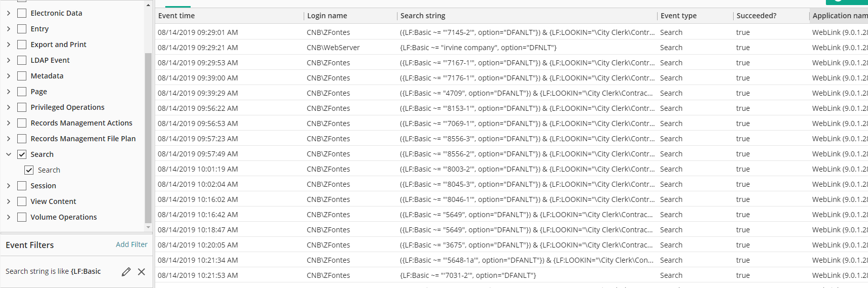Click the scroll up arrow in category list
Image resolution: width=868 pixels, height=288 pixels.
click(x=148, y=6)
